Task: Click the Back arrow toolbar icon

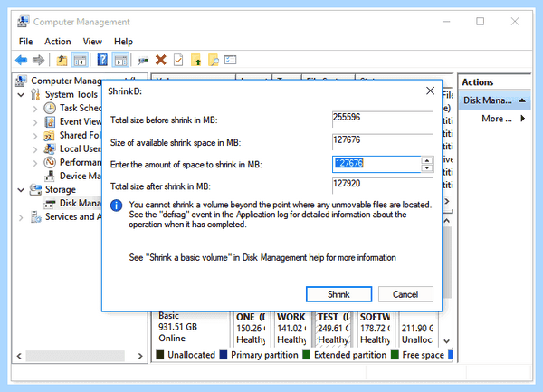Action: coord(22,61)
